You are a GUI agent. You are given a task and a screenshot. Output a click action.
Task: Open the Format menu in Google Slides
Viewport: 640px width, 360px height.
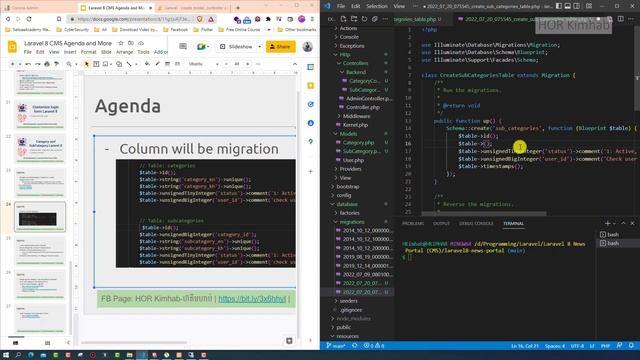point(88,52)
